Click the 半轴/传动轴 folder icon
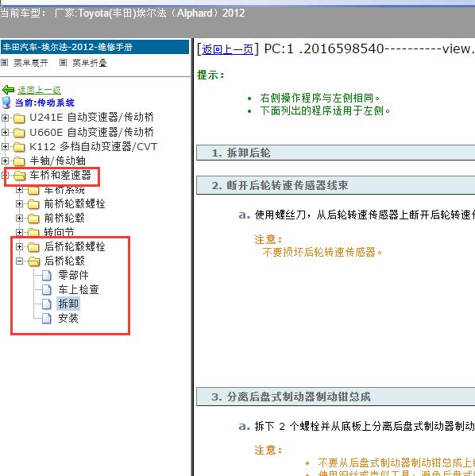The image size is (475, 476). [19, 161]
